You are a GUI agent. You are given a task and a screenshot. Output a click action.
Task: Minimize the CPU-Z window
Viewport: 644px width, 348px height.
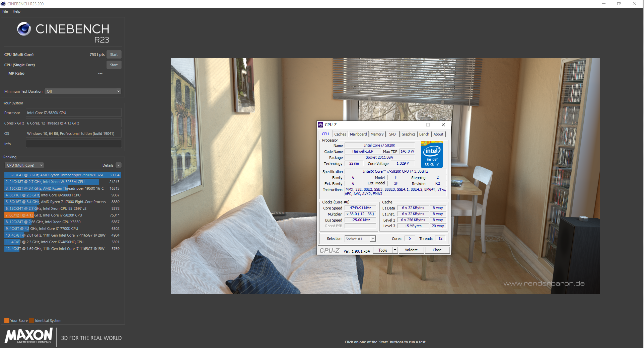pyautogui.click(x=413, y=125)
